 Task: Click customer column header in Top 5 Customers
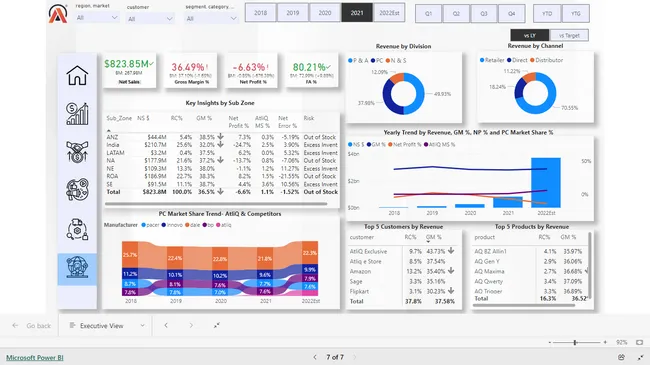pos(362,237)
